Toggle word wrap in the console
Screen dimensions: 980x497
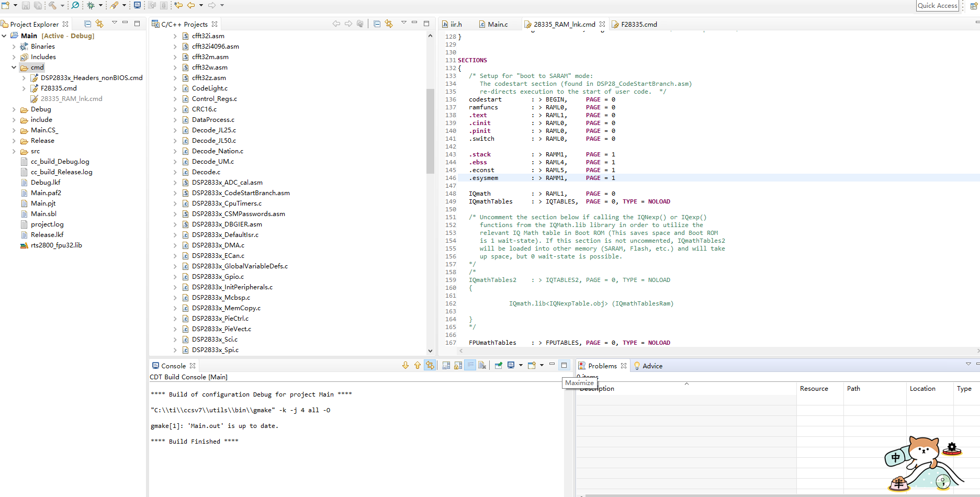pos(470,366)
